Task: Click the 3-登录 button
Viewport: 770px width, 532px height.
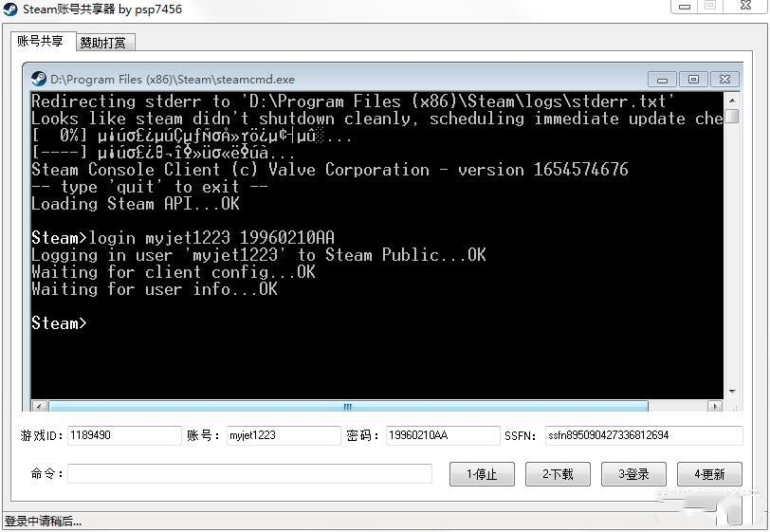Action: [633, 474]
